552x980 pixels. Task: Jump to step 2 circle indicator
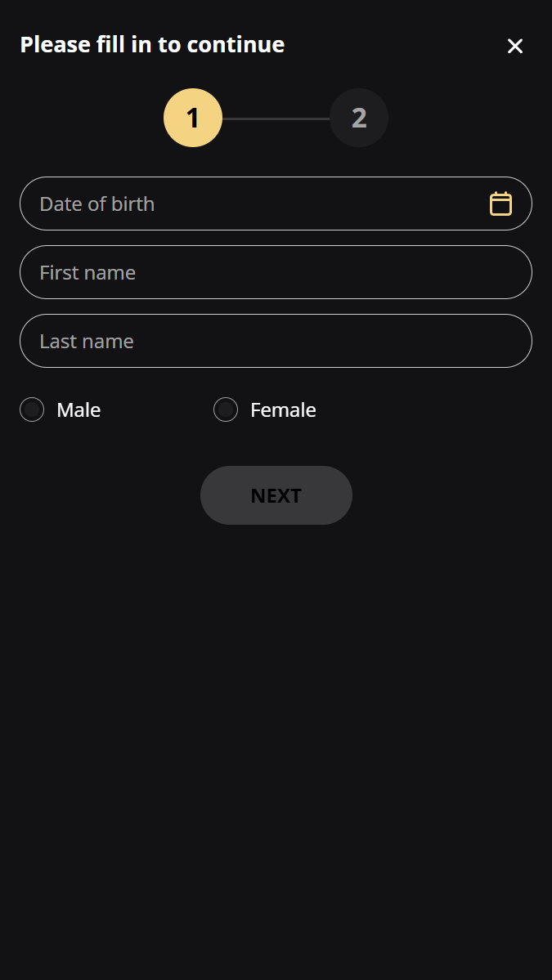359,118
